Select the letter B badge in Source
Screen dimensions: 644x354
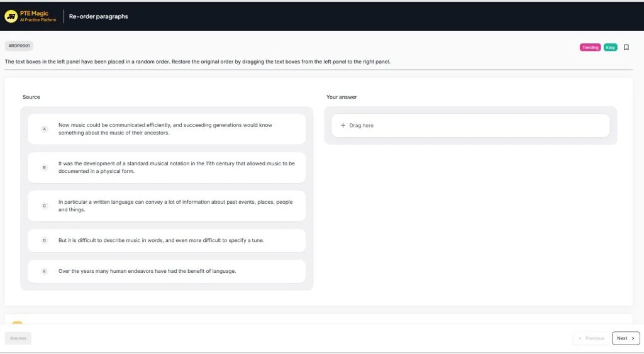click(x=44, y=167)
